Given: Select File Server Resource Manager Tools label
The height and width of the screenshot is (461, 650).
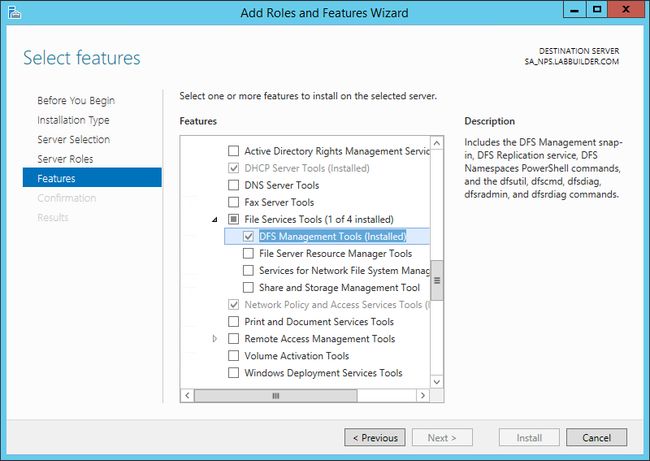Looking at the screenshot, I should click(335, 253).
